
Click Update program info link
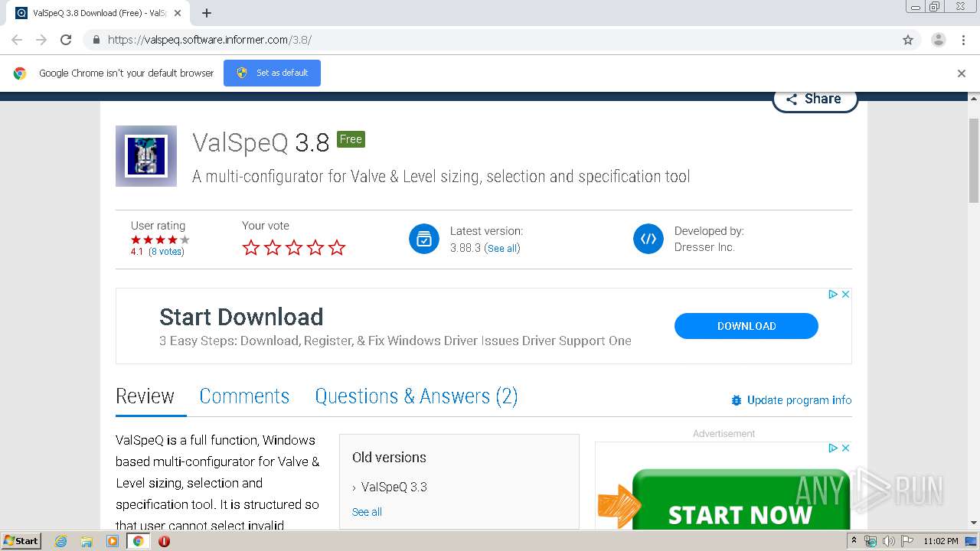tap(791, 400)
